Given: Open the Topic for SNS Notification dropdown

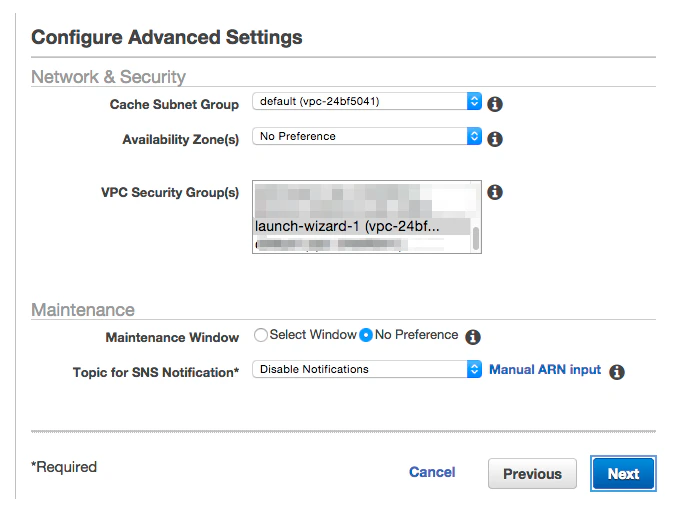Looking at the screenshot, I should (x=367, y=369).
